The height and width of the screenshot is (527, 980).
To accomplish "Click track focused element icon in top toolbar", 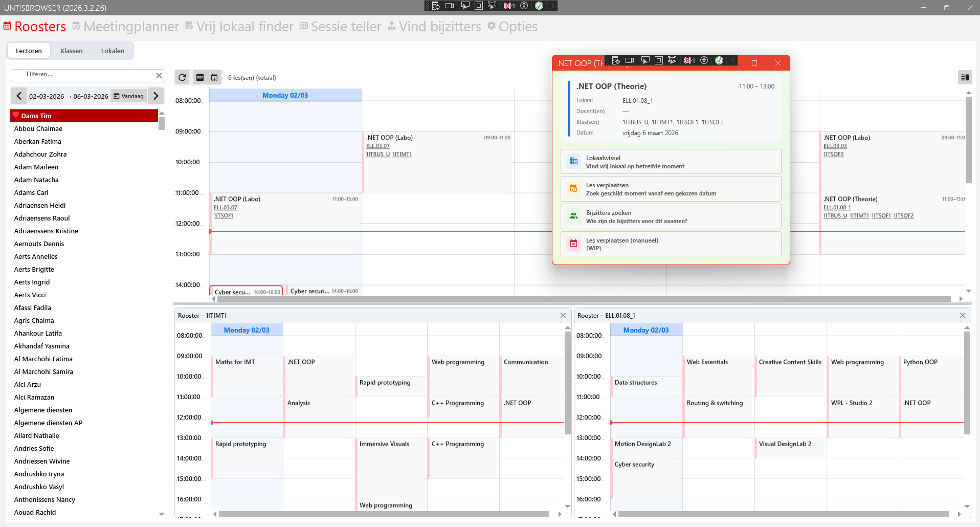I will click(492, 6).
